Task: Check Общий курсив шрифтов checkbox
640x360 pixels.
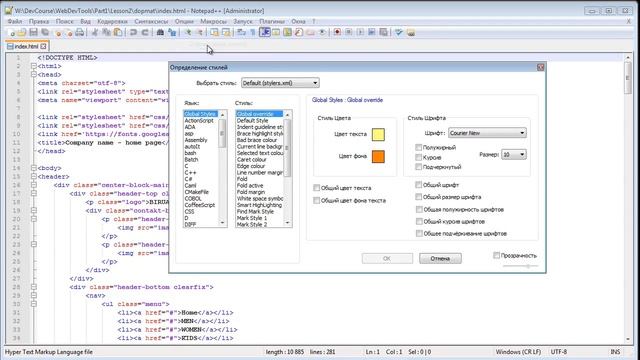Action: click(419, 221)
